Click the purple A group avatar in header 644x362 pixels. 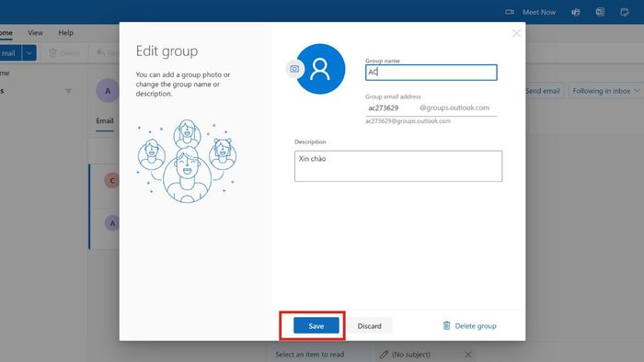point(108,91)
